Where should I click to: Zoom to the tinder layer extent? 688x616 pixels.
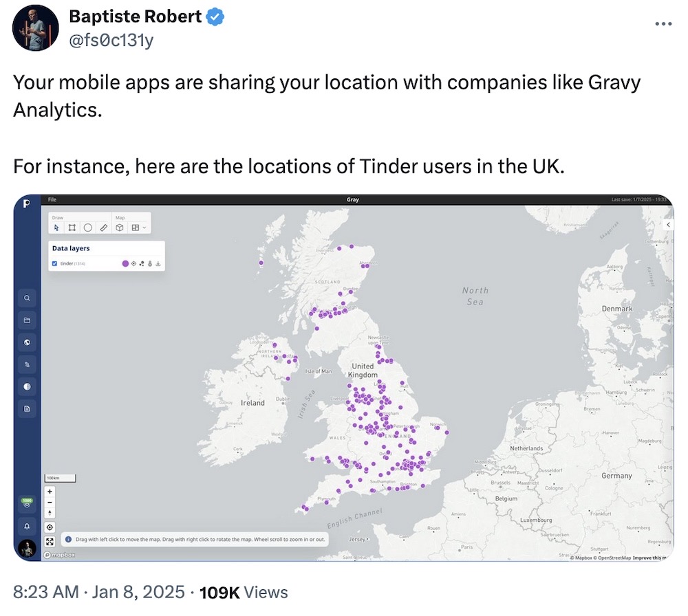click(134, 263)
